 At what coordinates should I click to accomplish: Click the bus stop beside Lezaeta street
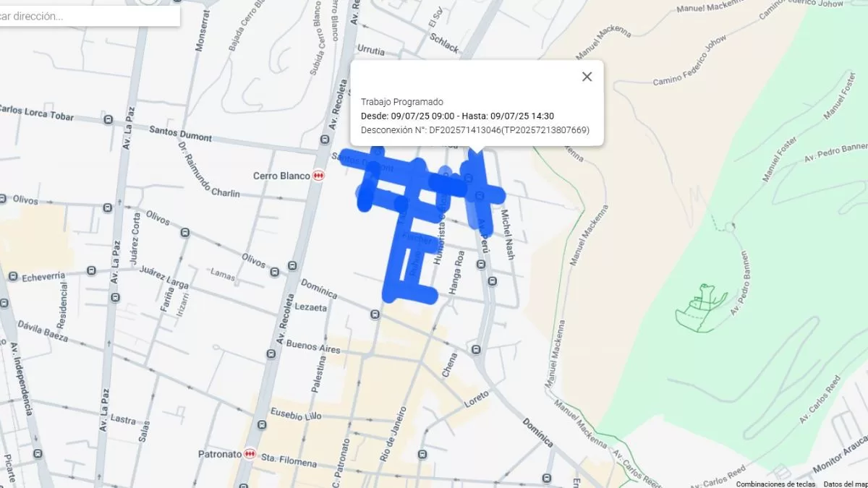[375, 314]
